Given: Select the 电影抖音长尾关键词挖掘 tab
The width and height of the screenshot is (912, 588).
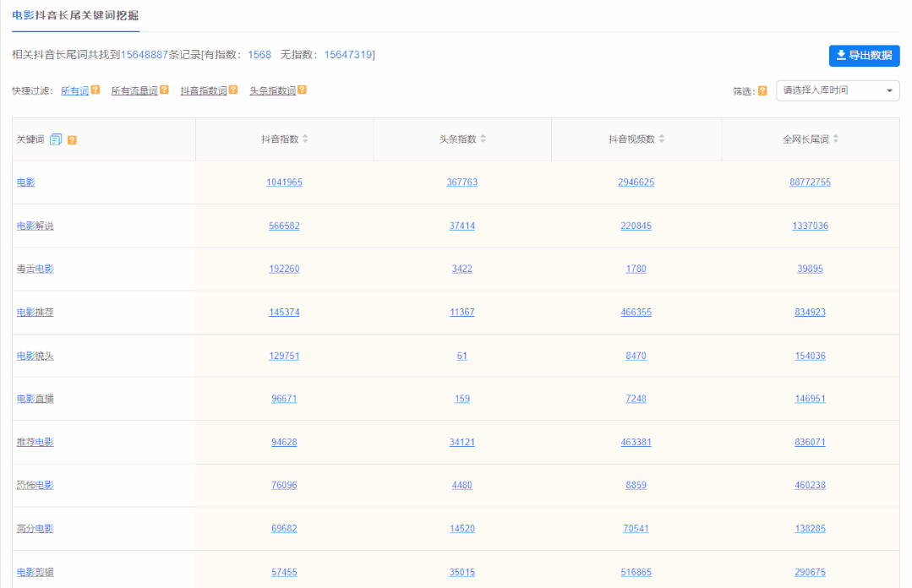Looking at the screenshot, I should coord(75,16).
